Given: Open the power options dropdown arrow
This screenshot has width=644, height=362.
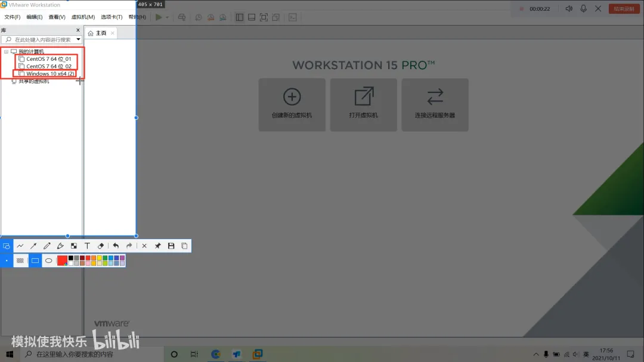Looking at the screenshot, I should (x=167, y=17).
